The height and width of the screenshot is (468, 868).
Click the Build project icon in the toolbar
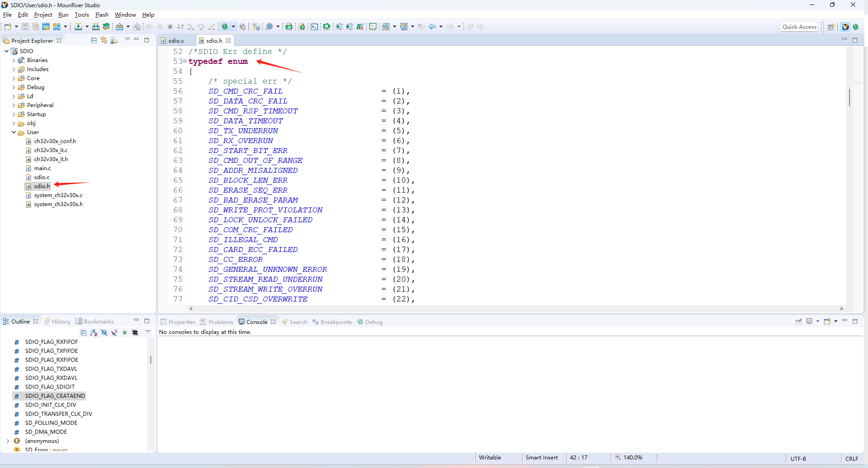pyautogui.click(x=78, y=27)
